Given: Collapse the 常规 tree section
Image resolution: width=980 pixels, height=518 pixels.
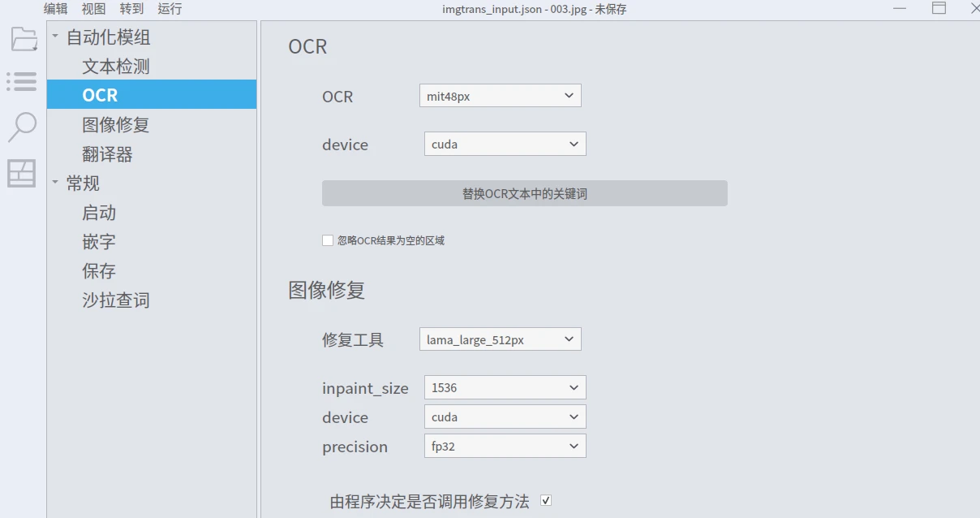Looking at the screenshot, I should (56, 183).
